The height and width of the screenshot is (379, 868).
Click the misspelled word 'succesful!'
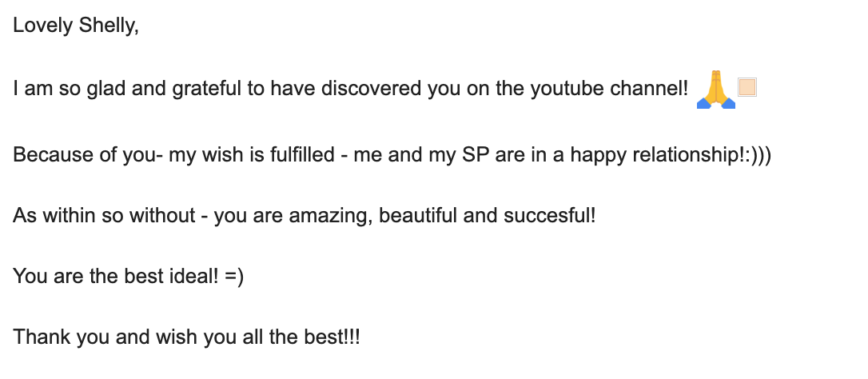pos(550,215)
